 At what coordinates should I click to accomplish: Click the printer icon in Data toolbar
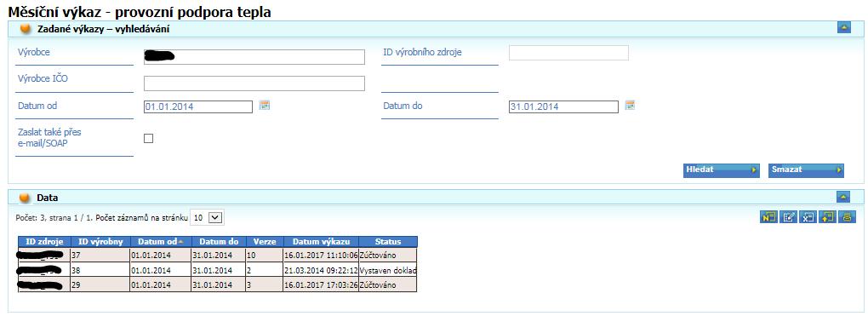tap(847, 217)
